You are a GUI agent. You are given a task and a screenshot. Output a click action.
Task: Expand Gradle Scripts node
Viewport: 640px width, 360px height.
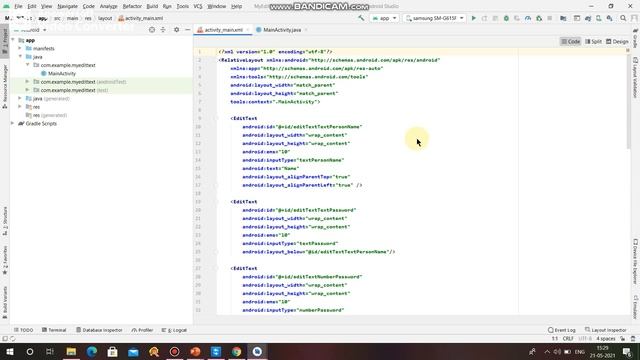(13, 123)
